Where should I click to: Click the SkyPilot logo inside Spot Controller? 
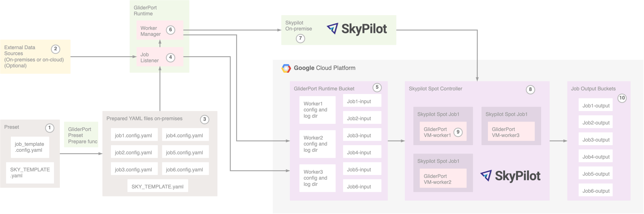(510, 176)
